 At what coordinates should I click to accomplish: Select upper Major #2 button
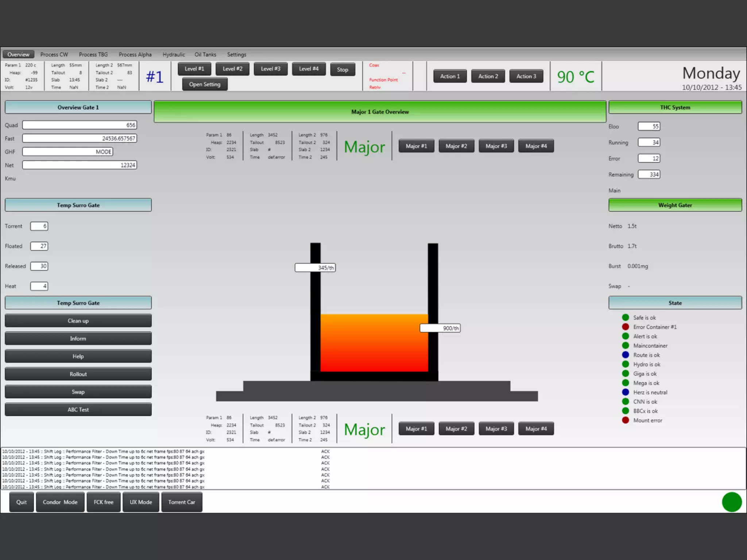(456, 146)
